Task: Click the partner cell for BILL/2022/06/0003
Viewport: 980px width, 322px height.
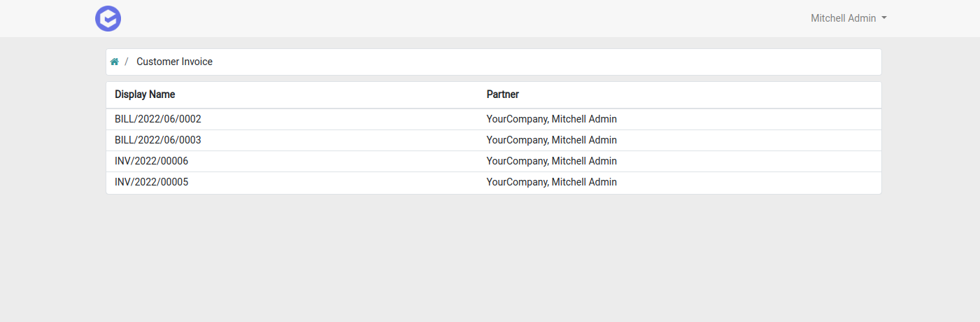Action: tap(552, 140)
